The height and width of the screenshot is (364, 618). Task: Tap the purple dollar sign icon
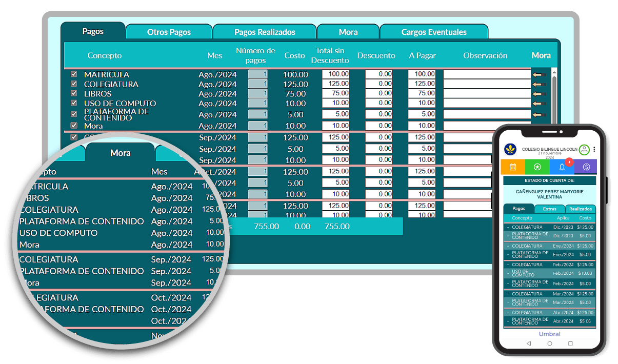(x=586, y=167)
